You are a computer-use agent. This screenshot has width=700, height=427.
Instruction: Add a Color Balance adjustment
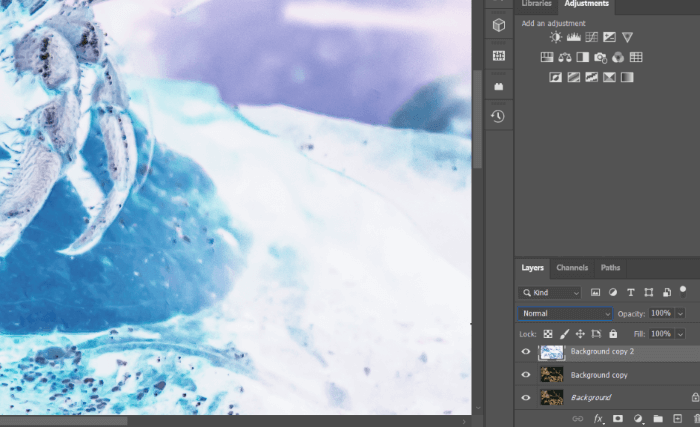[565, 57]
